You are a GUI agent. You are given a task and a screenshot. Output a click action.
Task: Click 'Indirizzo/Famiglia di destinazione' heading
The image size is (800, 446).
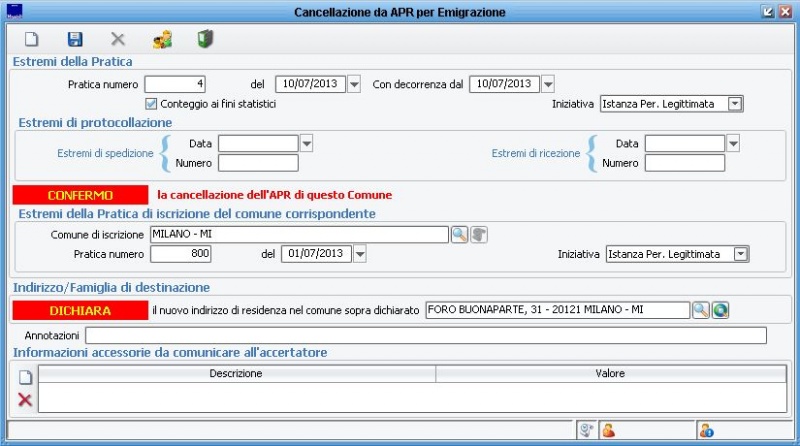(111, 288)
